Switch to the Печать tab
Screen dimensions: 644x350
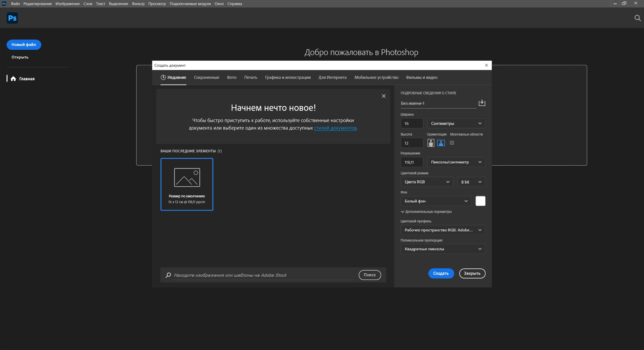[x=251, y=77]
